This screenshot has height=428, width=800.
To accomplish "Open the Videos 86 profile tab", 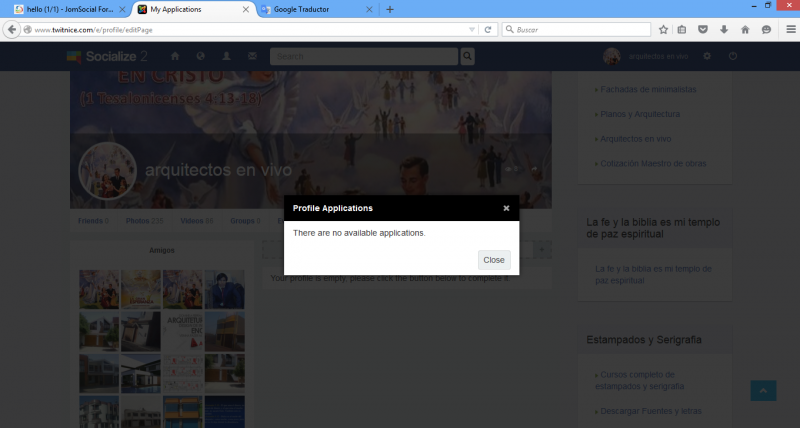I will 197,221.
